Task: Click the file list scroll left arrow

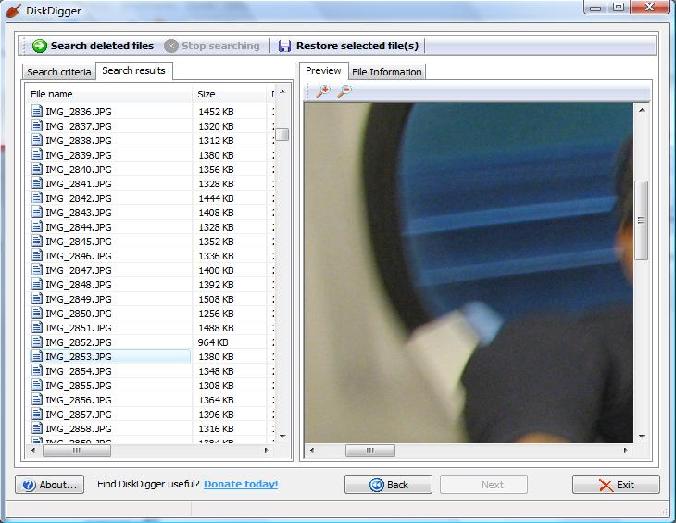Action: (33, 451)
